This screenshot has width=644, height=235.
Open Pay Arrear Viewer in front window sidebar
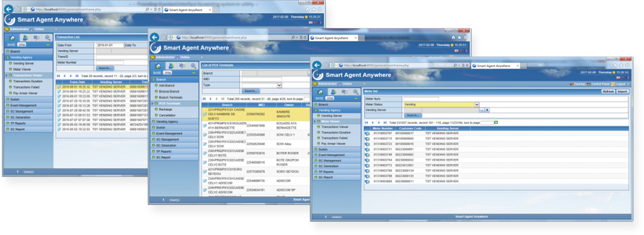[334, 143]
